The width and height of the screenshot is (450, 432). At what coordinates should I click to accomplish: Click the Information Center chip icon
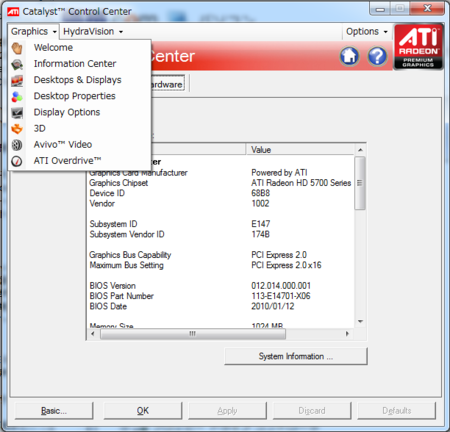coord(17,64)
